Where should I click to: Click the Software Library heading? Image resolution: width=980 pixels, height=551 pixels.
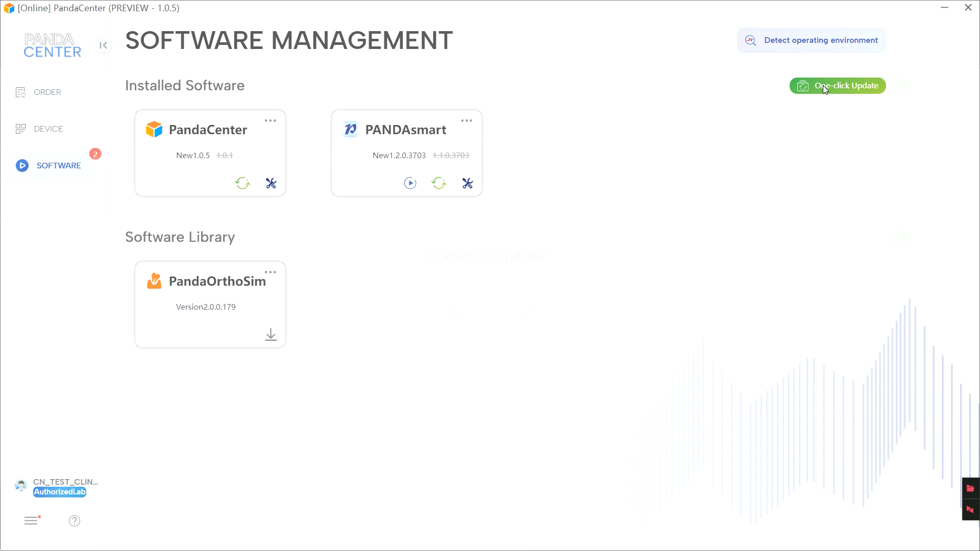[x=180, y=237]
